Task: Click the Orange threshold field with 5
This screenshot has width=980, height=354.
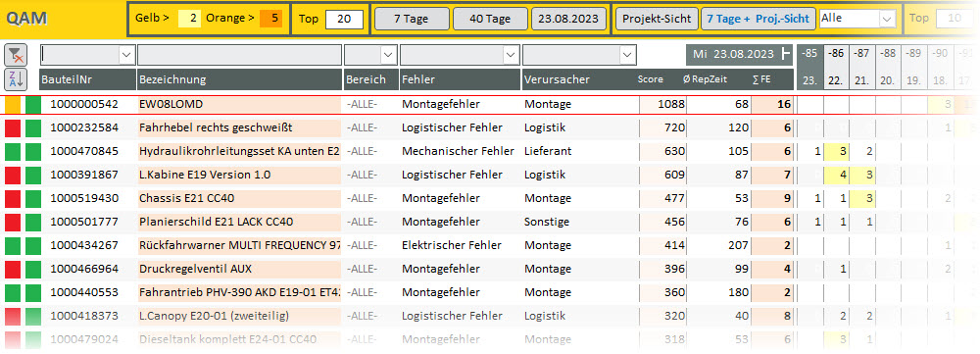Action: point(271,19)
